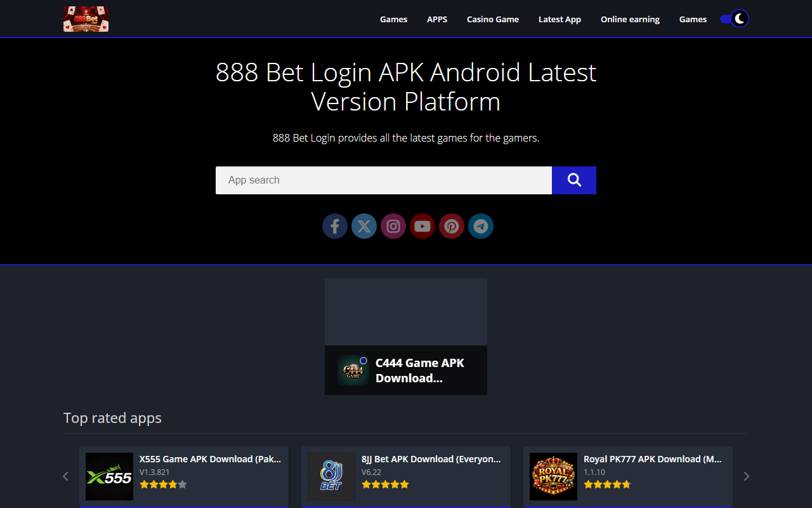Toggle the dark mode moon switch
The height and width of the screenshot is (508, 812).
click(x=735, y=19)
